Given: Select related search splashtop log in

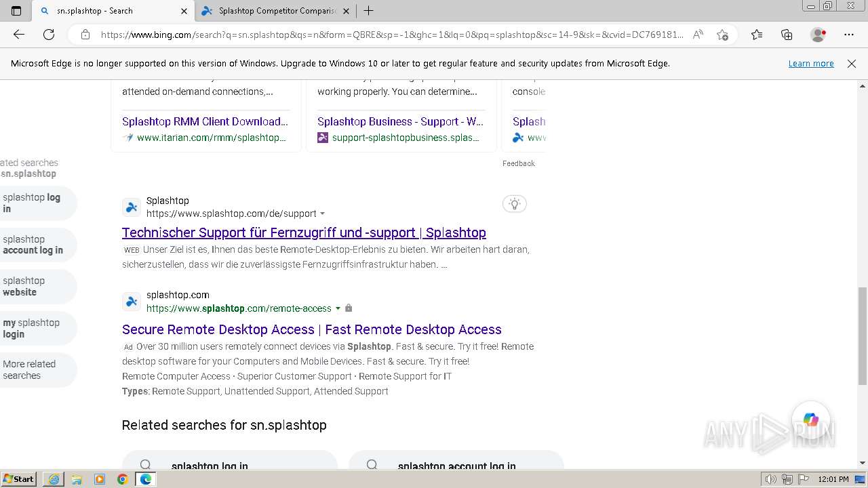Looking at the screenshot, I should coord(37,203).
